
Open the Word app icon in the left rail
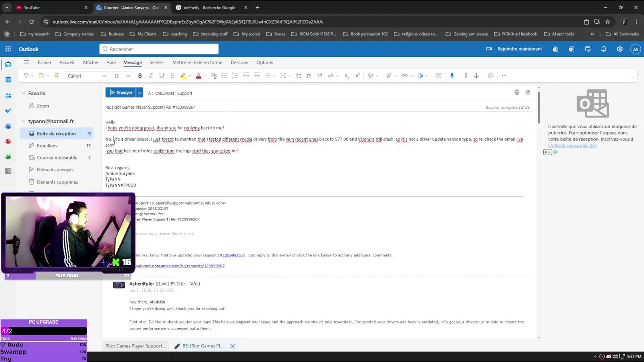coord(8,126)
